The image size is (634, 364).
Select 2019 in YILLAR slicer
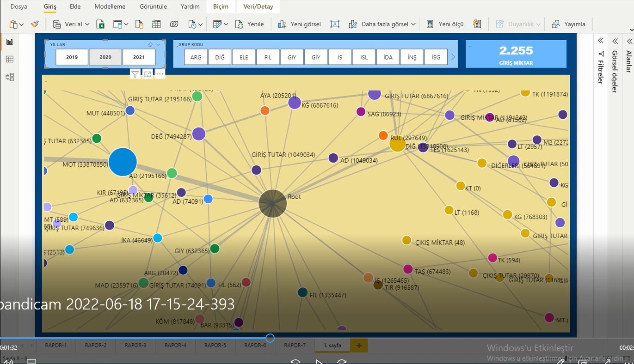pyautogui.click(x=72, y=57)
